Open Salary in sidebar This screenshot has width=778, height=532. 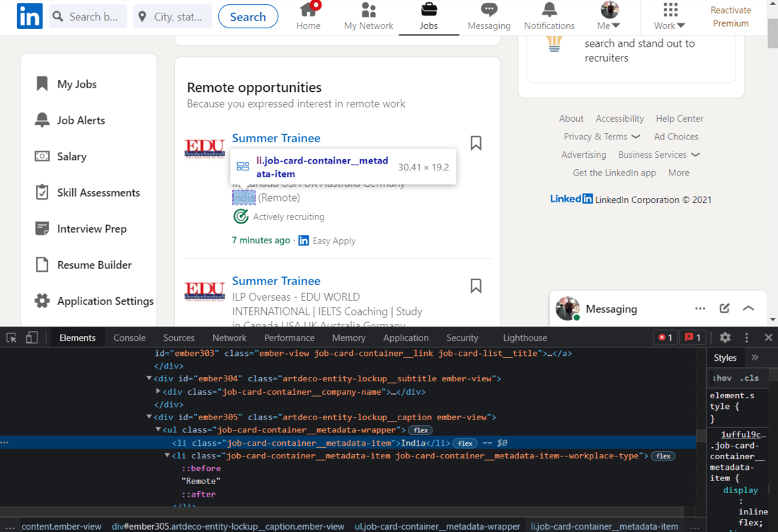[x=61, y=156]
